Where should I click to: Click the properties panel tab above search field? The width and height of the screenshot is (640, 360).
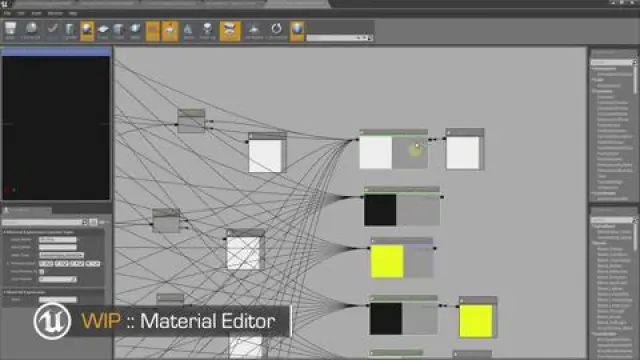pyautogui.click(x=27, y=211)
